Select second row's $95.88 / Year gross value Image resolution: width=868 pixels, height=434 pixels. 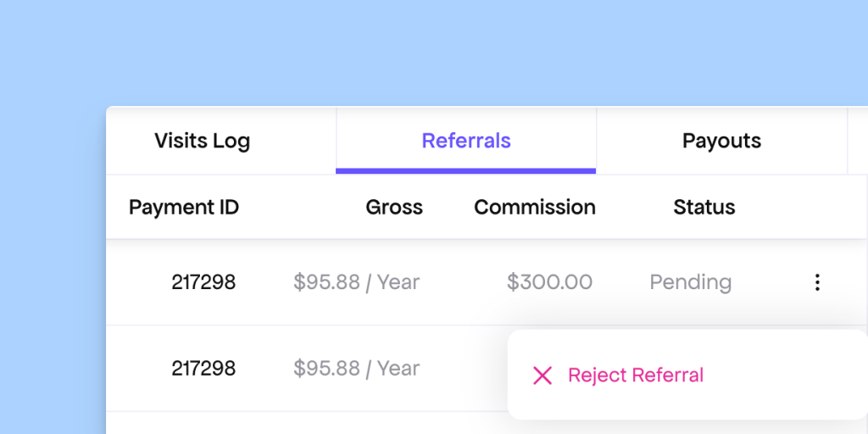(x=356, y=369)
